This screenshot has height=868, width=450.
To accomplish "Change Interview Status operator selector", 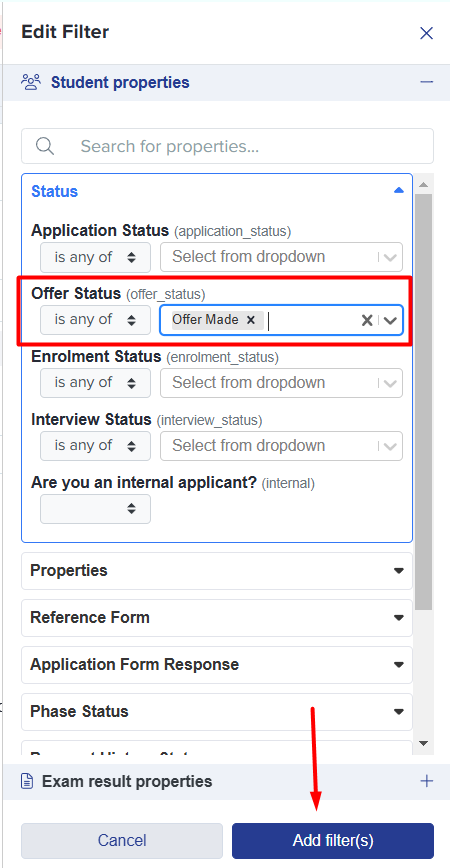I will point(95,446).
